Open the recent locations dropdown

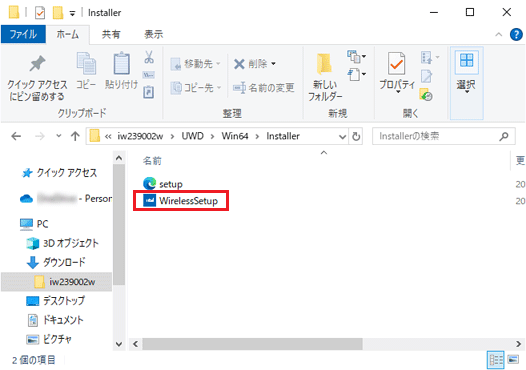click(59, 136)
